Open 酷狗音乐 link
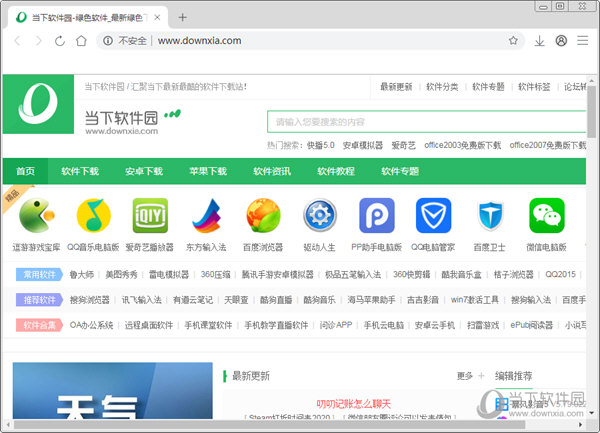Image resolution: width=600 pixels, height=433 pixels. tap(319, 300)
